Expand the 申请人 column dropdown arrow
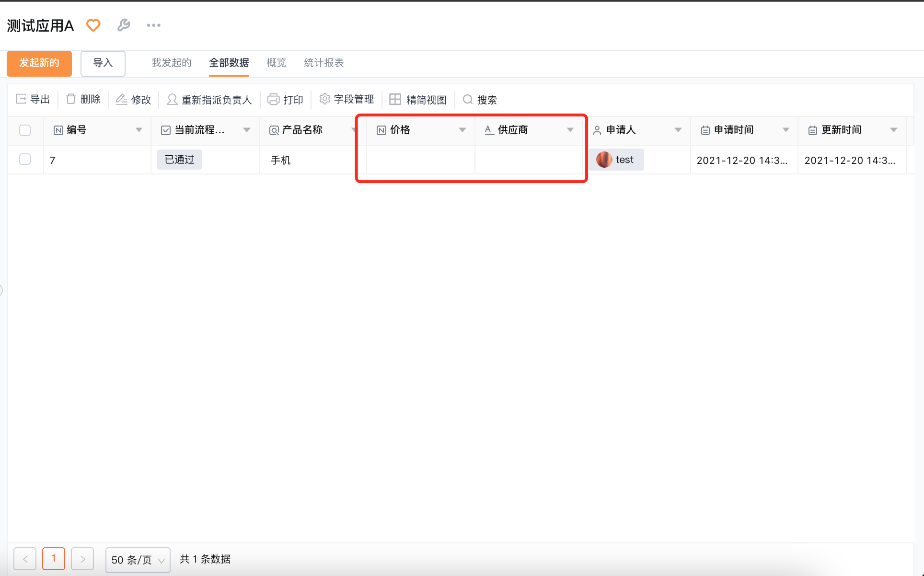Screen dimensions: 924x576 coord(678,130)
